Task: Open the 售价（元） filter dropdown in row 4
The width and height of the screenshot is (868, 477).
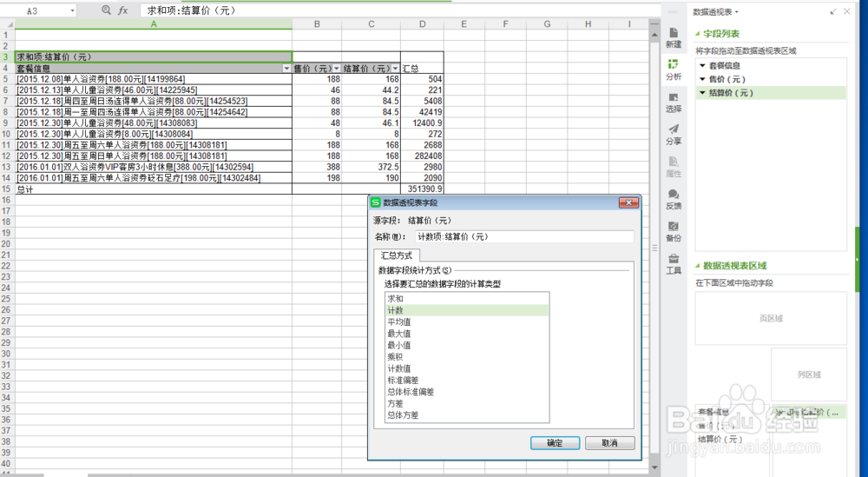Action: point(336,69)
